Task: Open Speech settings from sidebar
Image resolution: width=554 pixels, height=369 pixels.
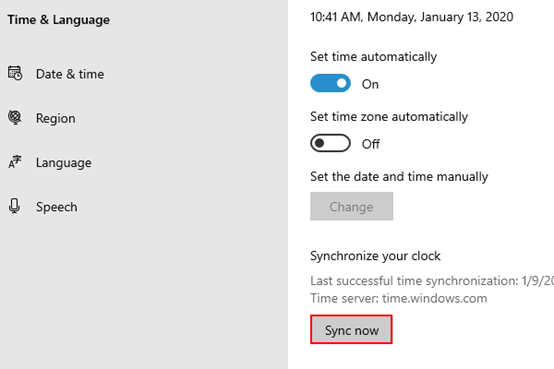Action: coord(57,207)
